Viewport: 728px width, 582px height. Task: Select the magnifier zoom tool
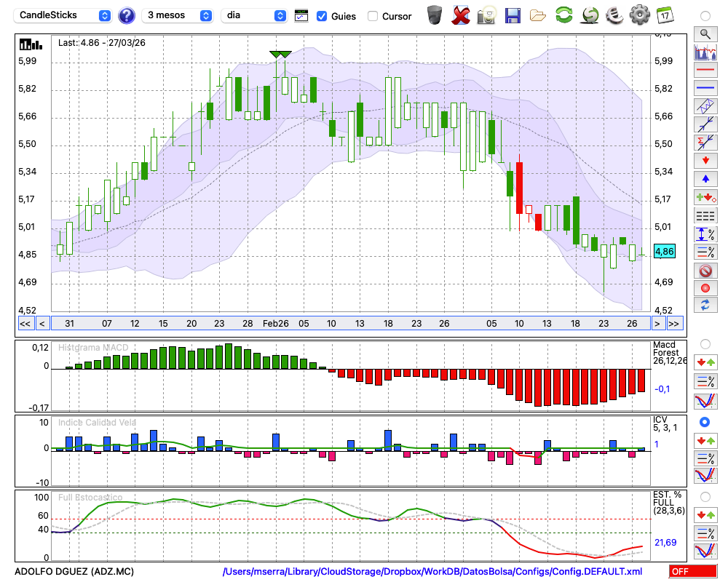(x=705, y=34)
